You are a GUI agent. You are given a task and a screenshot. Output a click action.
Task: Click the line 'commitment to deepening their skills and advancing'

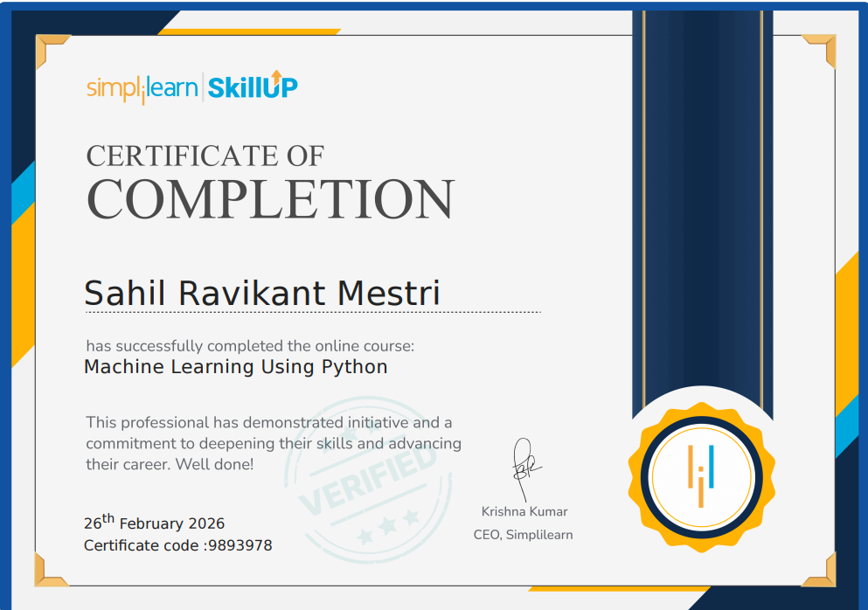pos(274,443)
